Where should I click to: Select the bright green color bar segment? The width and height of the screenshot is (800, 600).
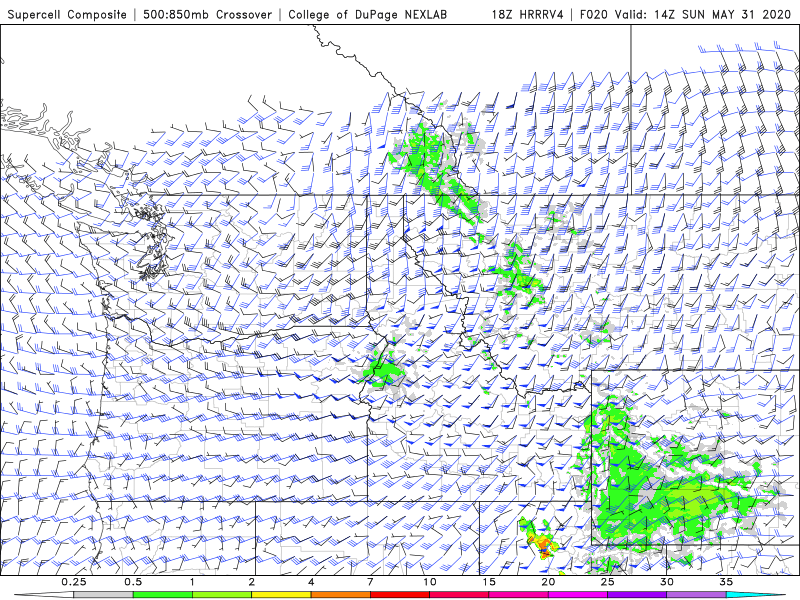pos(163,594)
